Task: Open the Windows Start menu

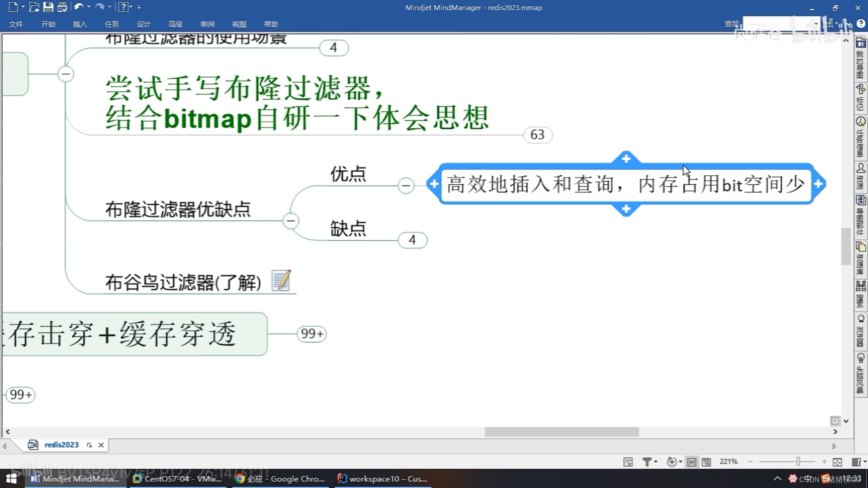Action: (11, 479)
